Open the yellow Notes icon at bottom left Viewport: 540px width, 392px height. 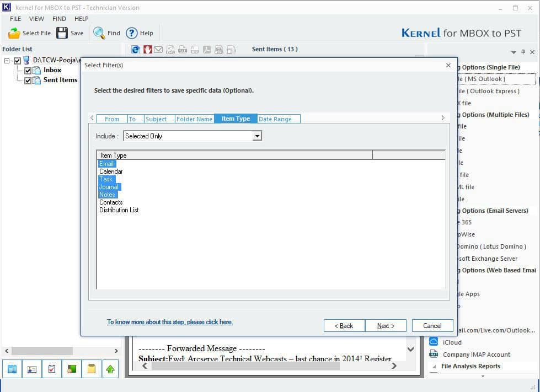click(x=91, y=369)
